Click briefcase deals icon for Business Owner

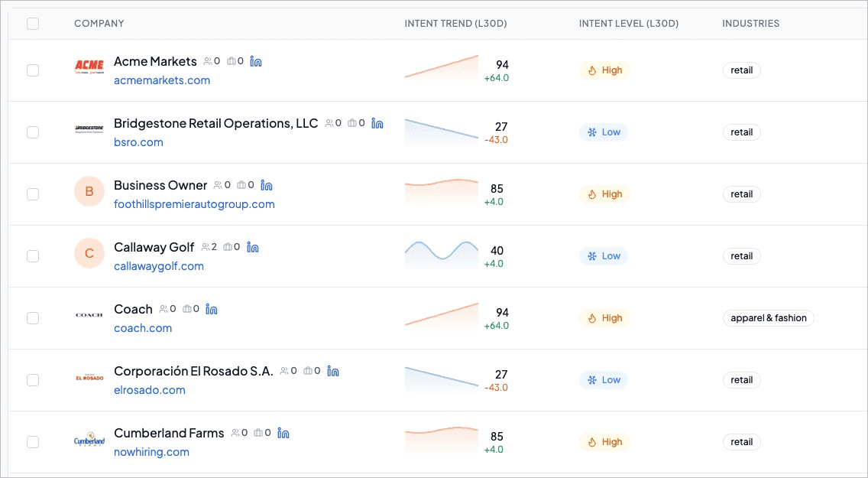pyautogui.click(x=241, y=186)
